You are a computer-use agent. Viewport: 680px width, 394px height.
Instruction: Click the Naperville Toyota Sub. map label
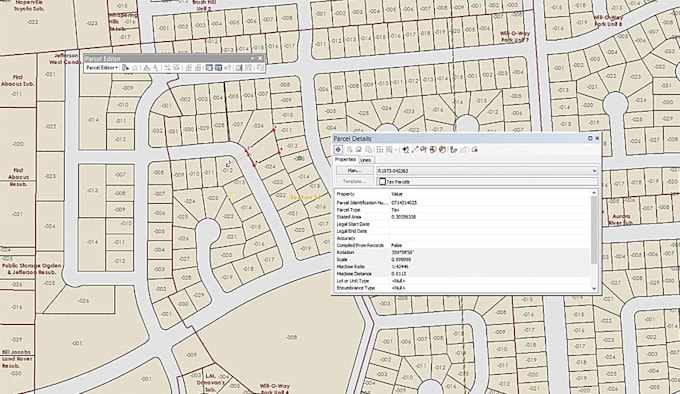click(x=29, y=5)
